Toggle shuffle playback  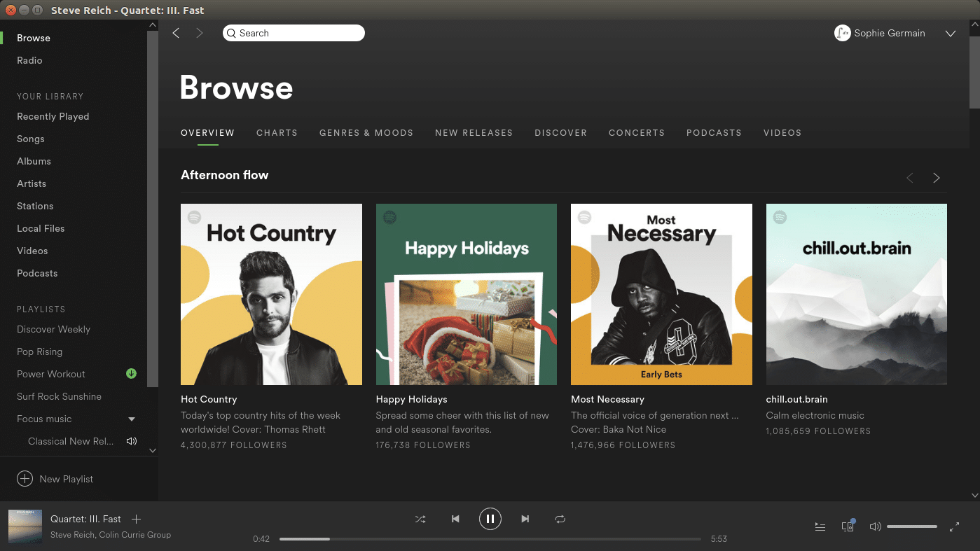420,519
